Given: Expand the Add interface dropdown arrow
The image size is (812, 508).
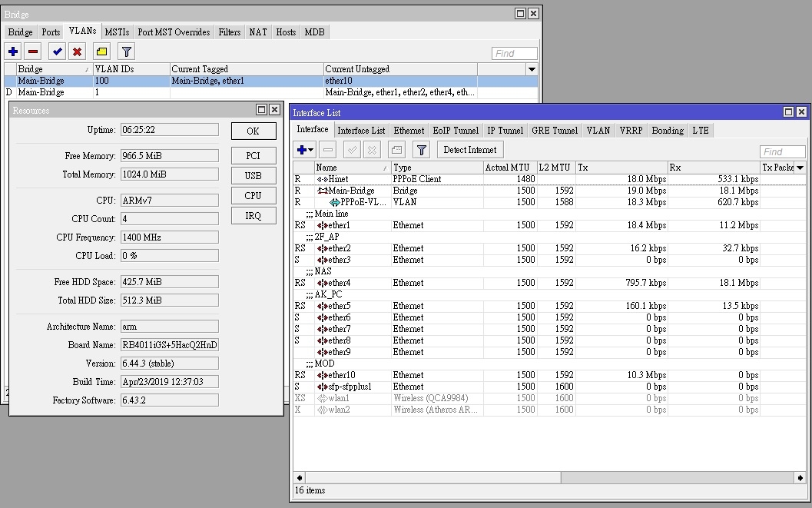Looking at the screenshot, I should pyautogui.click(x=311, y=151).
